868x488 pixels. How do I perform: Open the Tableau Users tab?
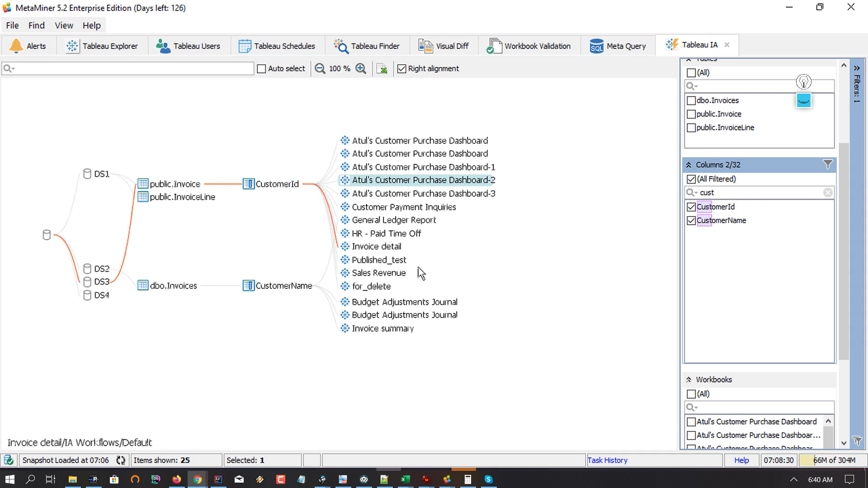188,46
